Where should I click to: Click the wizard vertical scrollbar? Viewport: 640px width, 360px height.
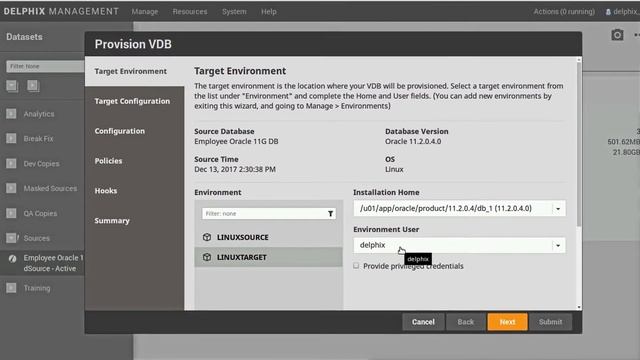coord(579,143)
